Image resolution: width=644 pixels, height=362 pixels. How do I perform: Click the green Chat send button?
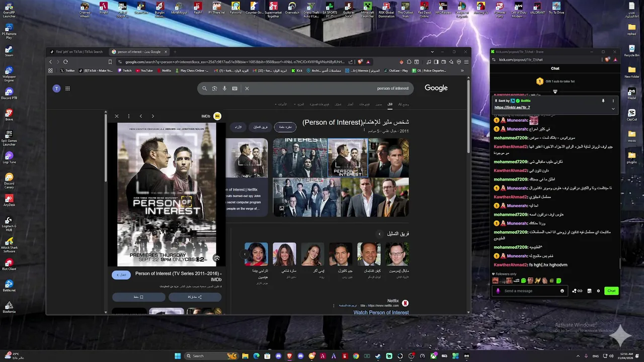pos(611,291)
